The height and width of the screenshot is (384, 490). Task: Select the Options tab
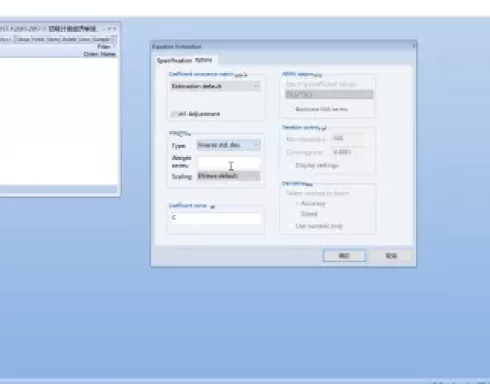[x=204, y=60]
